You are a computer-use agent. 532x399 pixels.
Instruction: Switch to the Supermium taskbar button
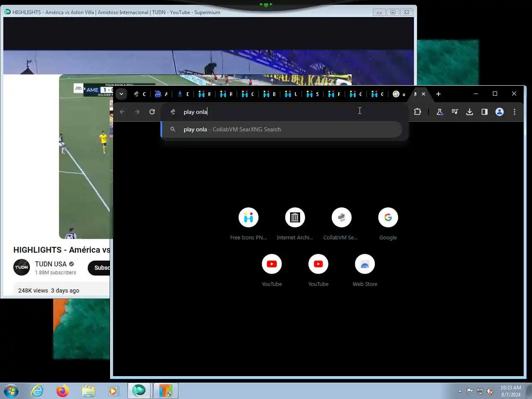[139, 391]
